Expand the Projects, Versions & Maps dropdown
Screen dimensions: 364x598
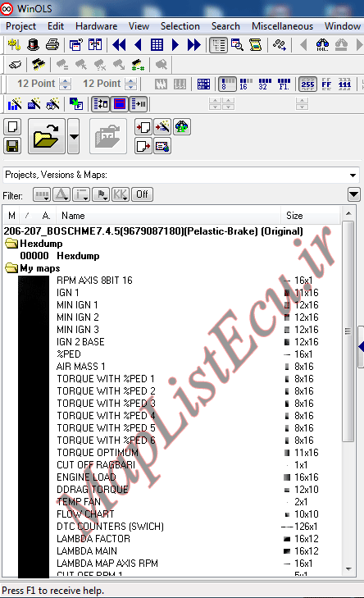353,175
